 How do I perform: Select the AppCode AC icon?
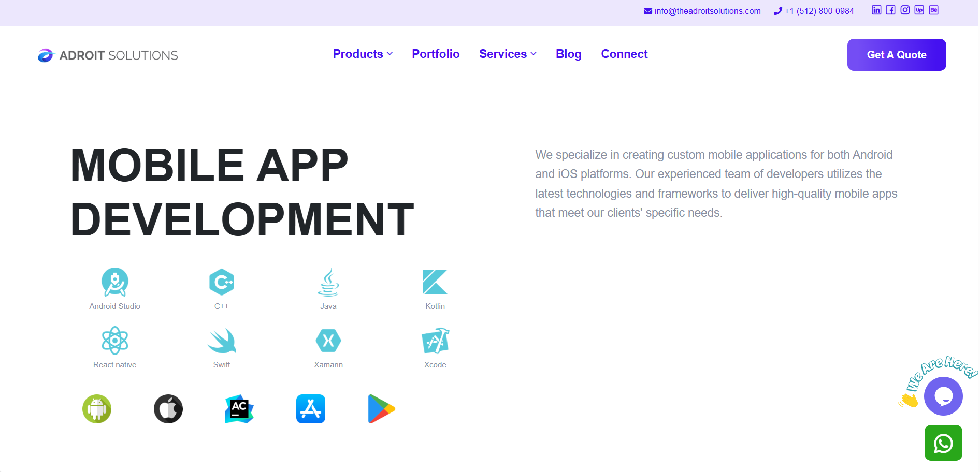[239, 409]
